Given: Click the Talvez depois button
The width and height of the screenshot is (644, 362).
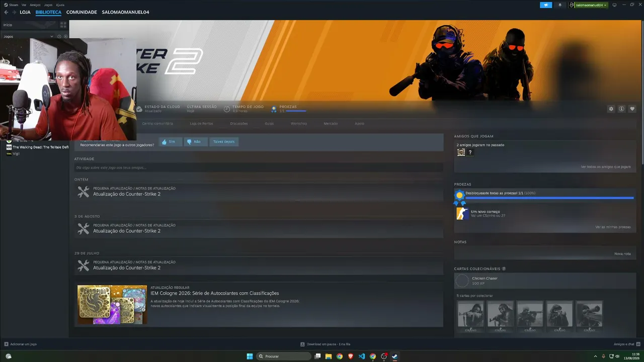Looking at the screenshot, I should pyautogui.click(x=224, y=142).
